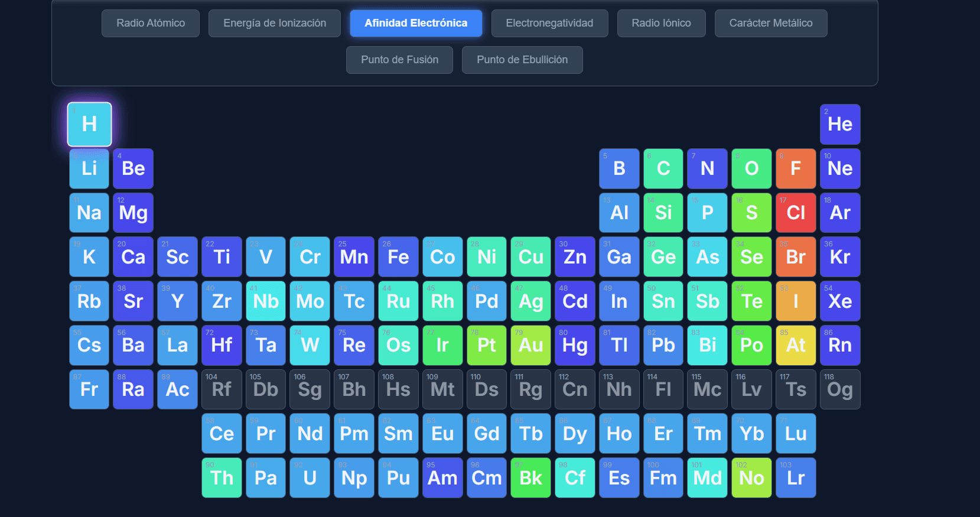The image size is (980, 517).
Task: Click the Afinidad Electrónica button
Action: (x=415, y=23)
